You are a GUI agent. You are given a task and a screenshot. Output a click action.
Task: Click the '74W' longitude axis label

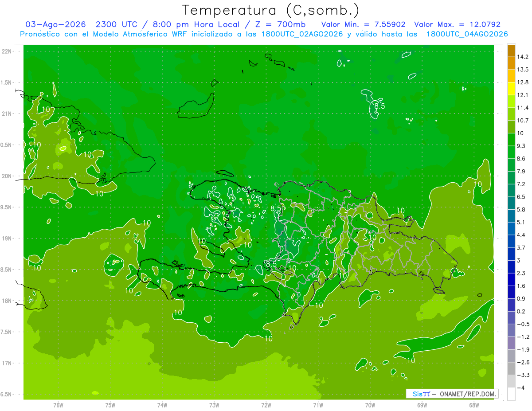(162, 405)
